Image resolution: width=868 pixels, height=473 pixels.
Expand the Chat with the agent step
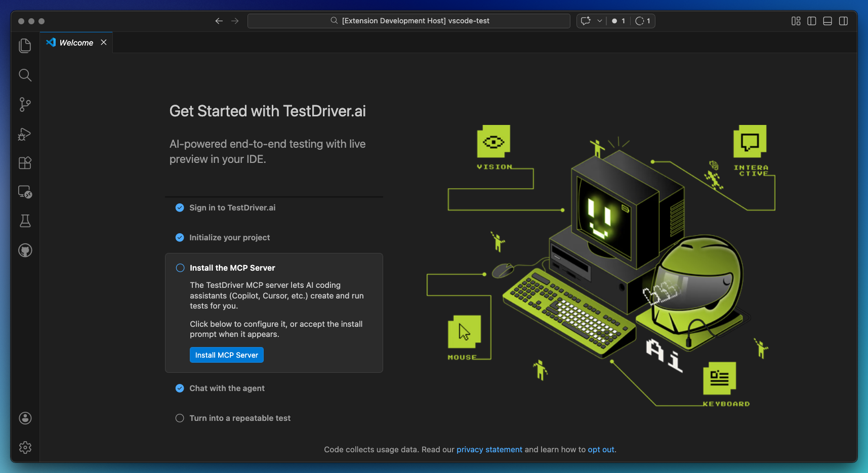point(227,388)
